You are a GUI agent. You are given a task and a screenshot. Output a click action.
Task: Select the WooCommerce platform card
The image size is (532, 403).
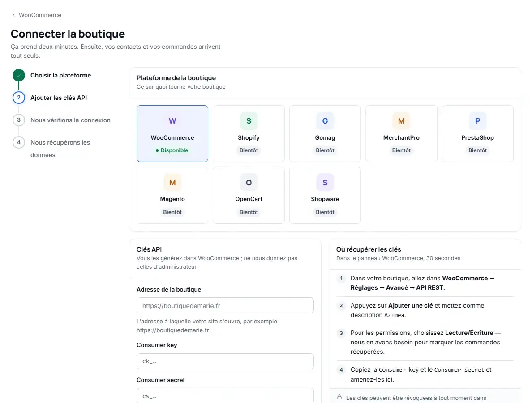point(172,133)
